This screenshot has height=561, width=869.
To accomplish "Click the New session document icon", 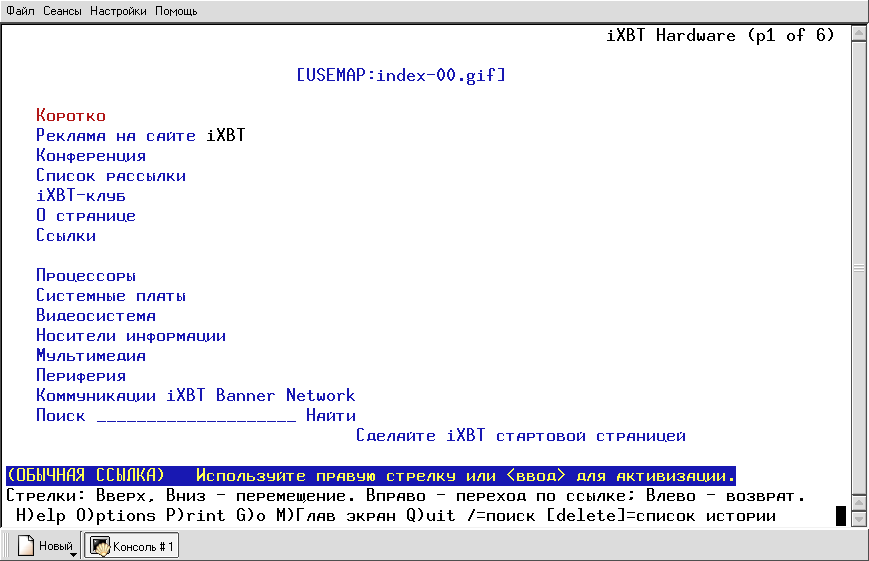I will pos(27,546).
